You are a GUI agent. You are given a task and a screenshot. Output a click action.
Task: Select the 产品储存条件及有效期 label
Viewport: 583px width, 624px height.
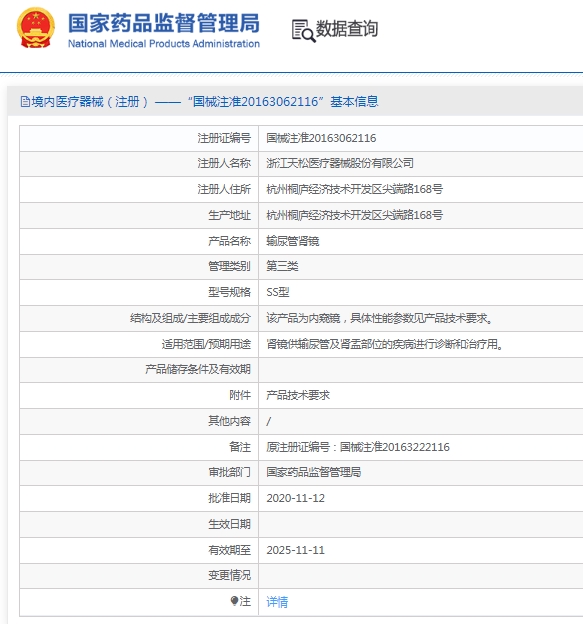(198, 369)
